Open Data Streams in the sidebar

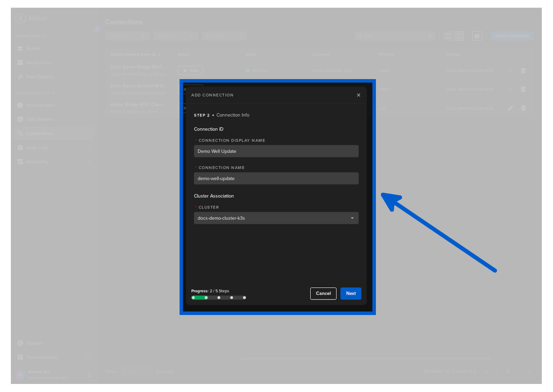[40, 119]
